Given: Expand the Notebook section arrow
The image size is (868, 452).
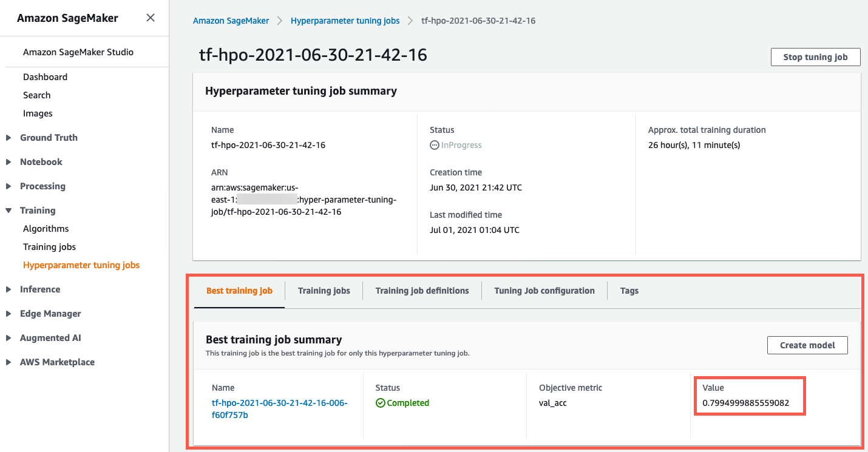Looking at the screenshot, I should (8, 162).
